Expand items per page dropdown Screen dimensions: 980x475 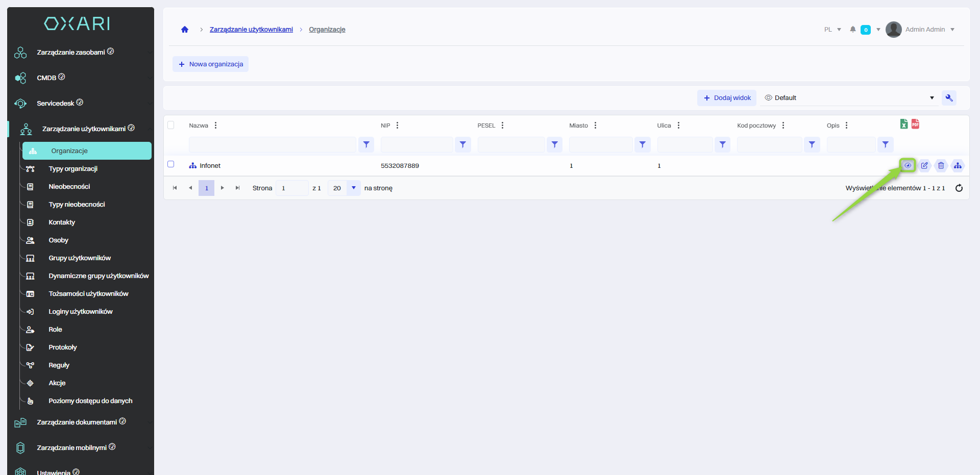click(x=353, y=188)
